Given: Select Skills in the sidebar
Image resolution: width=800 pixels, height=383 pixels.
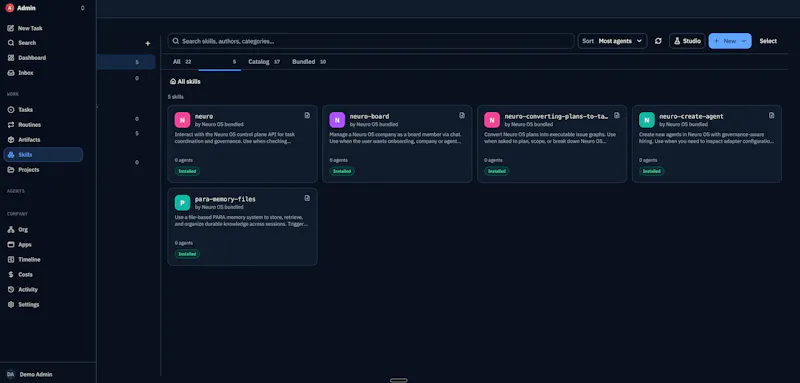Looking at the screenshot, I should pyautogui.click(x=43, y=155).
